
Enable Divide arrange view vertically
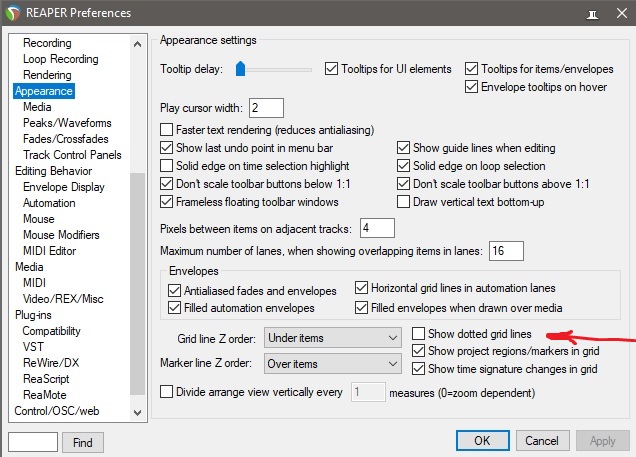[x=166, y=392]
